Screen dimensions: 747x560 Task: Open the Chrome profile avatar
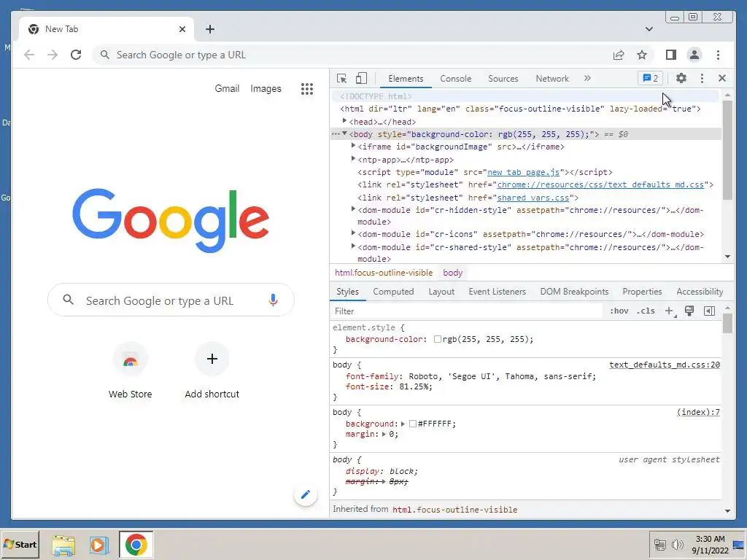694,55
